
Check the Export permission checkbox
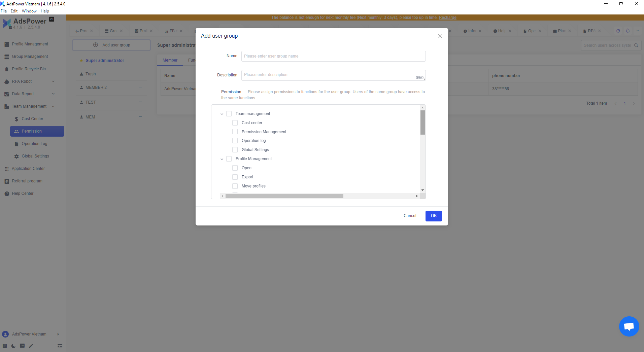[235, 177]
